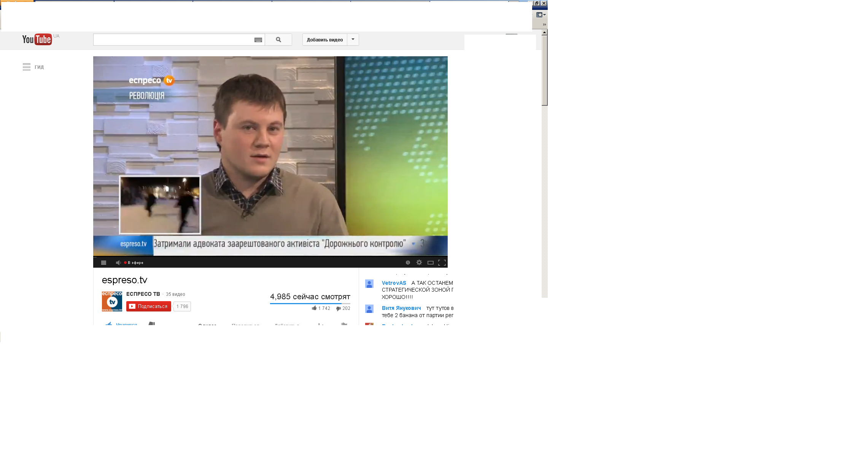The image size is (868, 454).
Task: Click the 35 видео link
Action: coord(175,294)
